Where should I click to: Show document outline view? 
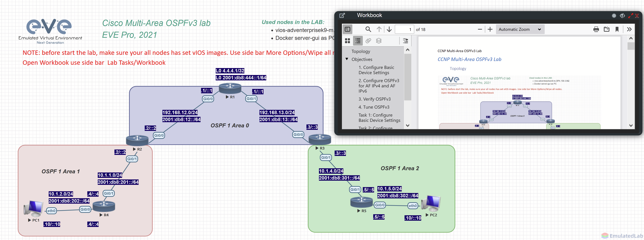[358, 41]
